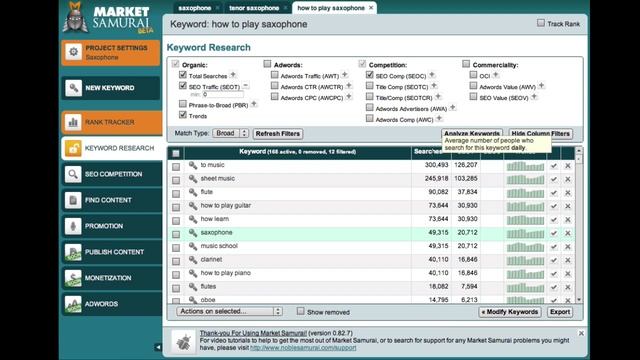
Task: Open the noblesamurai.com support link
Action: [303, 348]
